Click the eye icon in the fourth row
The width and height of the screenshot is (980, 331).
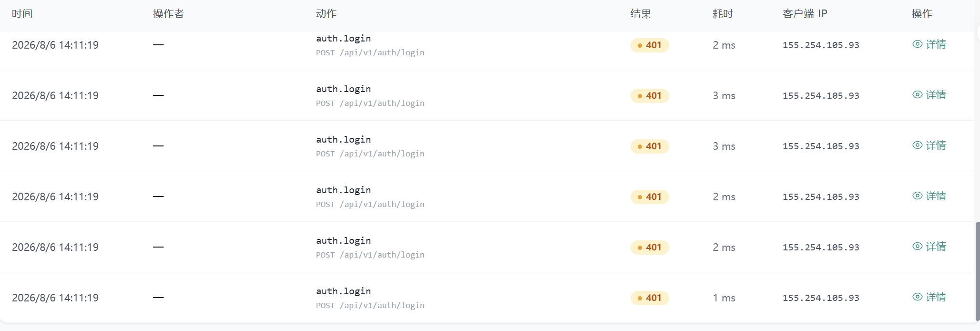click(918, 196)
